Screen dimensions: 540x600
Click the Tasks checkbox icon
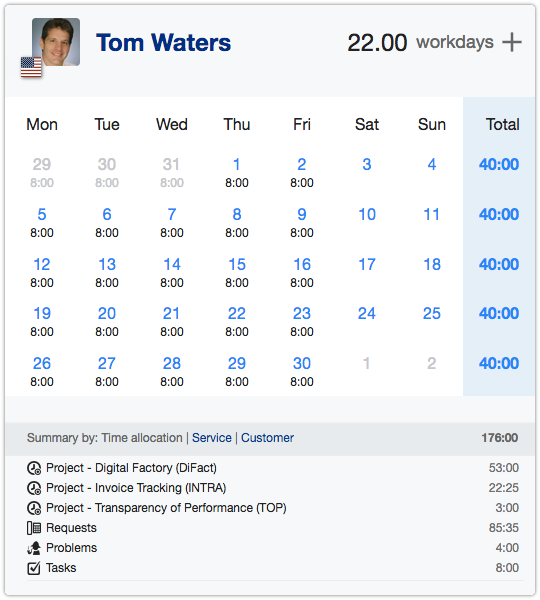point(34,568)
